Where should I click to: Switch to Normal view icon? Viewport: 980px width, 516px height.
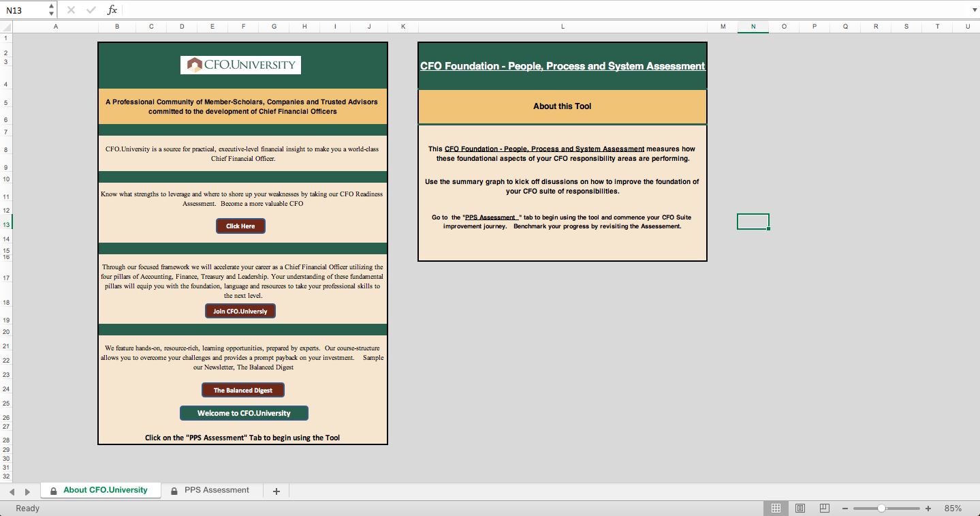[x=776, y=509]
